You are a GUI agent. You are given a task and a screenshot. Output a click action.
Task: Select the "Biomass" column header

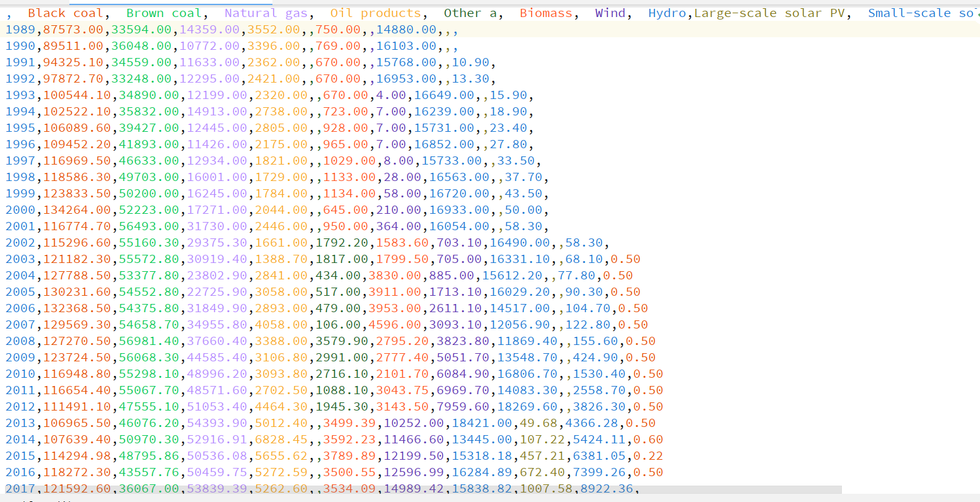tap(545, 13)
